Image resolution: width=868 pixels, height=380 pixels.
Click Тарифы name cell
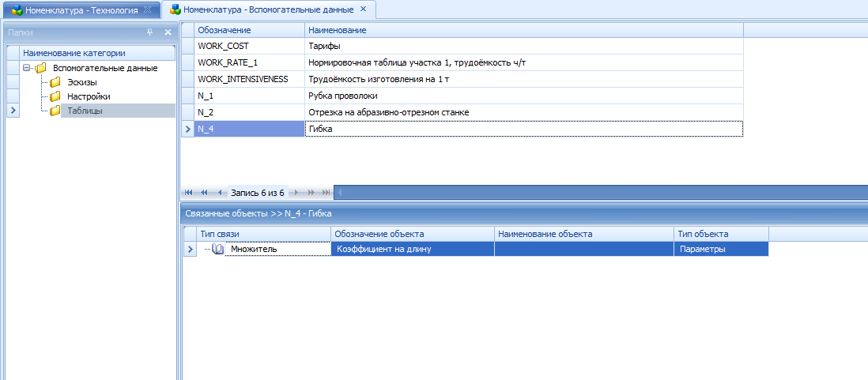pyautogui.click(x=523, y=46)
